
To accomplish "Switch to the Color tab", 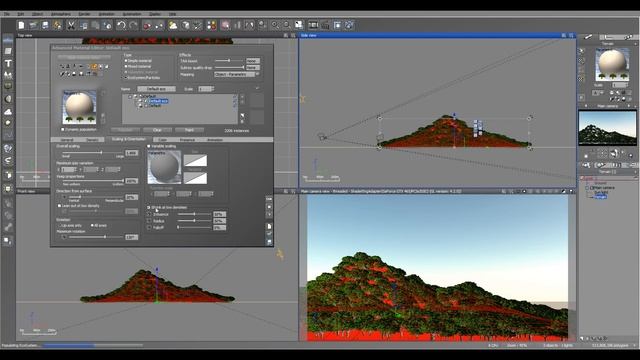I will [162, 140].
